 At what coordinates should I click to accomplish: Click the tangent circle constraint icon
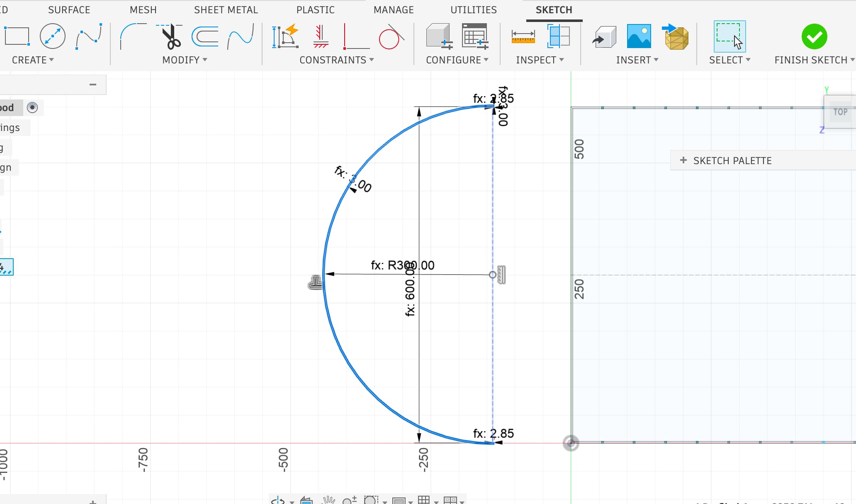coord(390,38)
